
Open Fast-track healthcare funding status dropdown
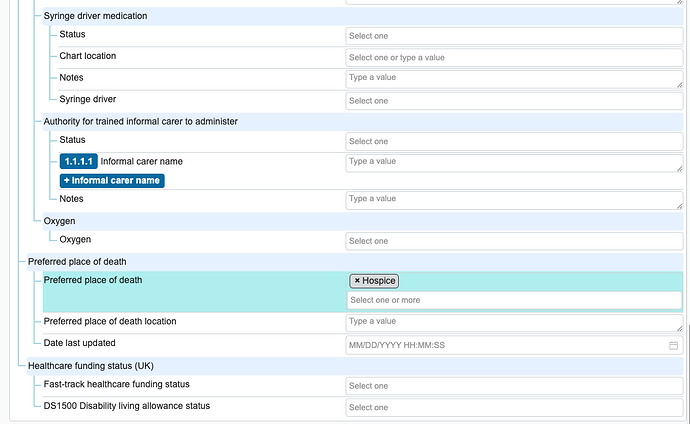pos(514,386)
